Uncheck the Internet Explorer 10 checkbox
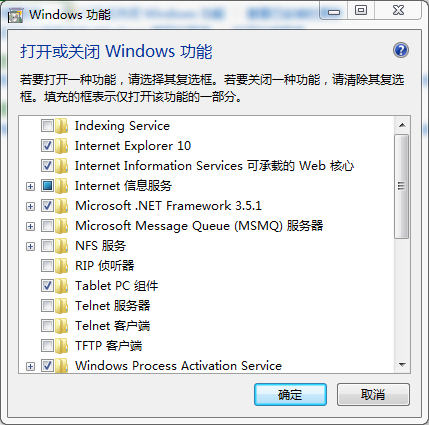Screen dimensions: 429x425 pos(47,146)
